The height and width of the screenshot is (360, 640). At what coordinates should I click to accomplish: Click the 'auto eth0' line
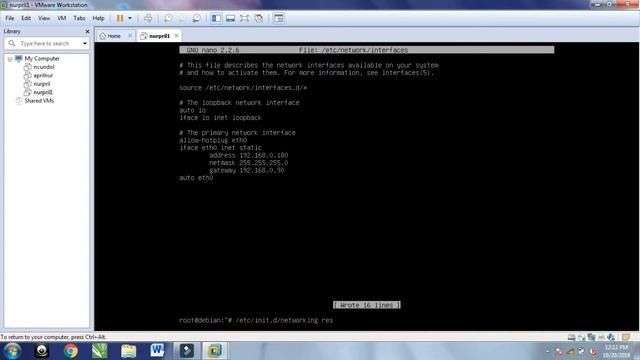pos(196,178)
